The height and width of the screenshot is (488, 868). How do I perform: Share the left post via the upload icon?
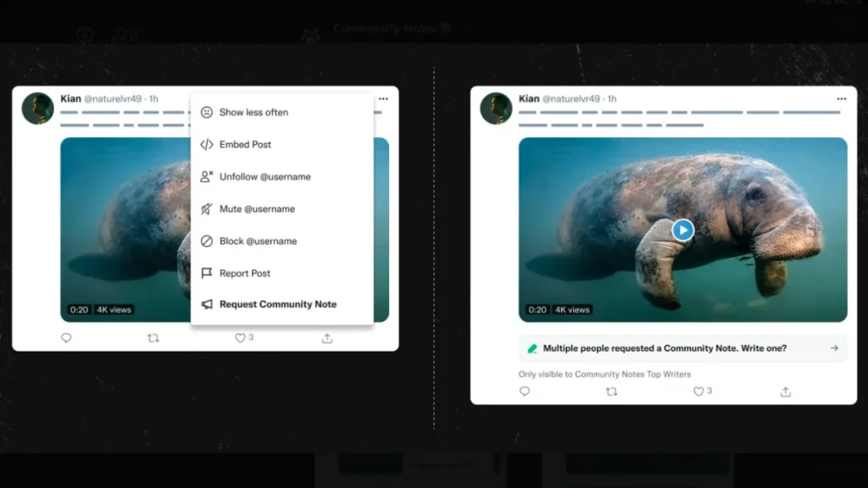[326, 337]
